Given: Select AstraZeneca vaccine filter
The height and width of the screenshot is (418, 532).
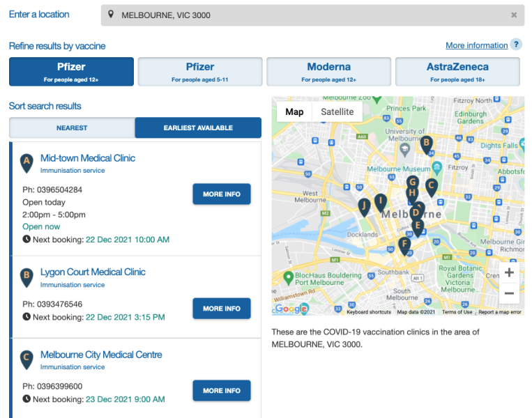Looking at the screenshot, I should click(x=457, y=72).
